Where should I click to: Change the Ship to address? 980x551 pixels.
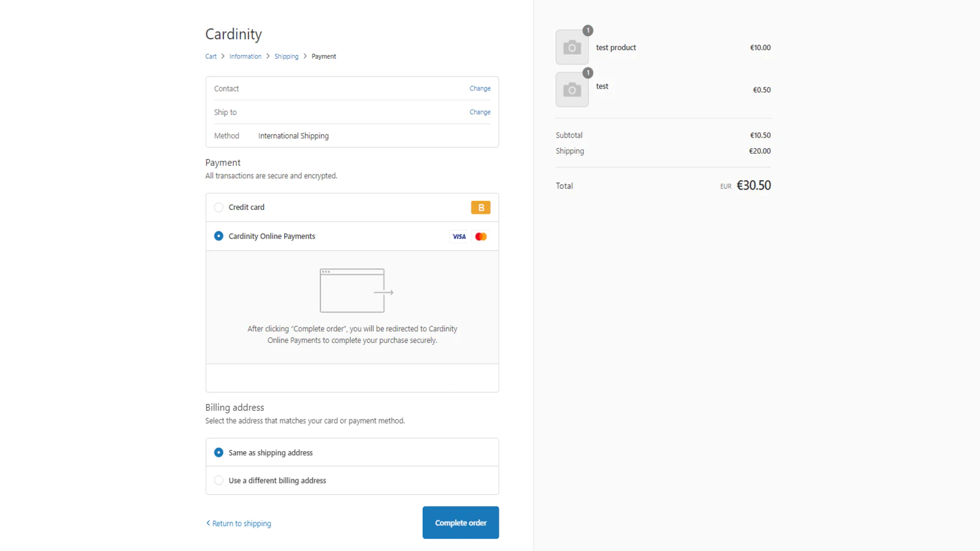click(480, 112)
